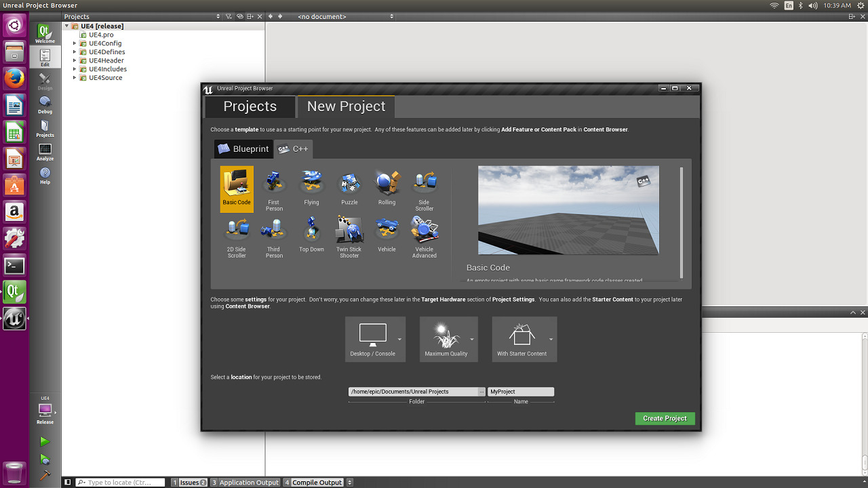Build project with the hammer icon
Image resolution: width=868 pixels, height=488 pixels.
[x=45, y=476]
